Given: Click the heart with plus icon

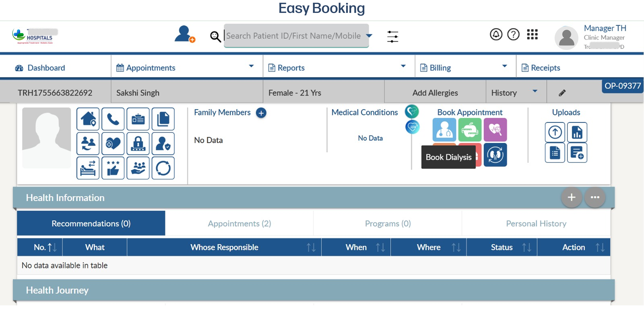Looking at the screenshot, I should (113, 144).
